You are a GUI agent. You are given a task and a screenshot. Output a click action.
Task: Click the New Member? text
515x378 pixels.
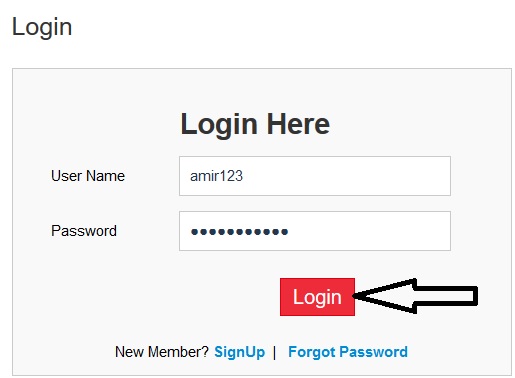tap(162, 352)
